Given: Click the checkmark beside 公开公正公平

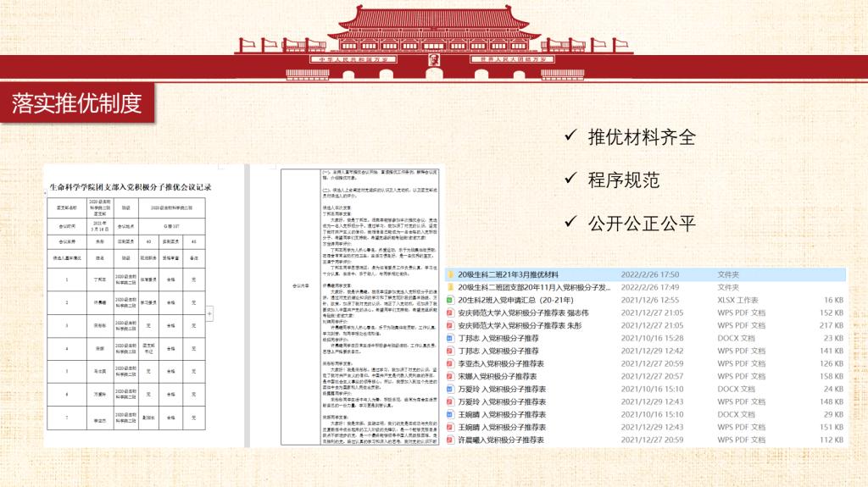Looking at the screenshot, I should (x=571, y=224).
